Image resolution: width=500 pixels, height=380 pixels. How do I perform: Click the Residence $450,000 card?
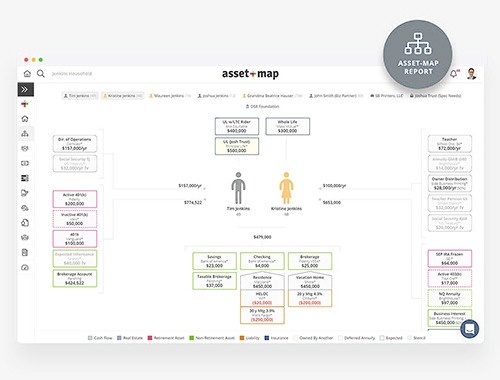[x=262, y=281]
